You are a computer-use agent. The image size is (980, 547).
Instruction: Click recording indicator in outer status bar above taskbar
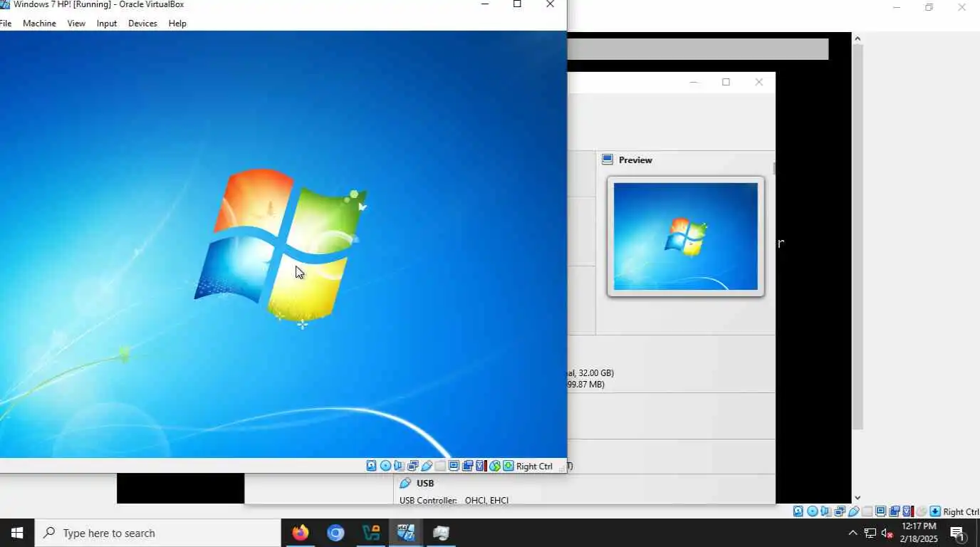tap(895, 511)
